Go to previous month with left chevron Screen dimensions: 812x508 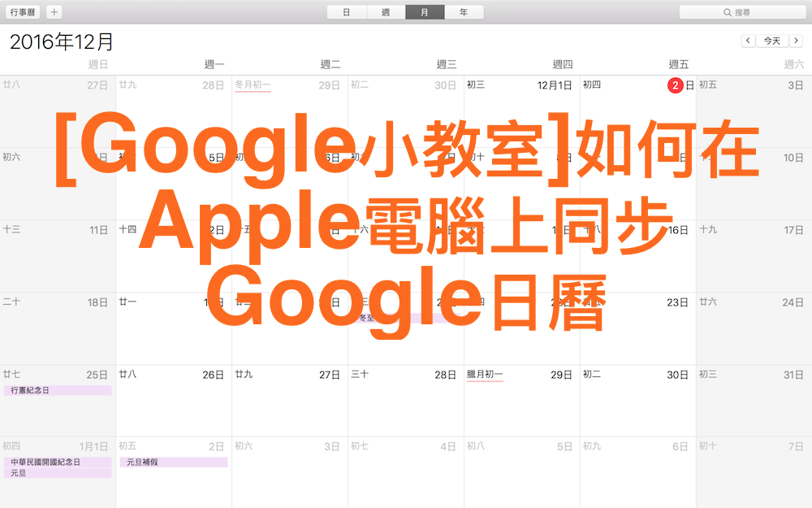(x=748, y=41)
